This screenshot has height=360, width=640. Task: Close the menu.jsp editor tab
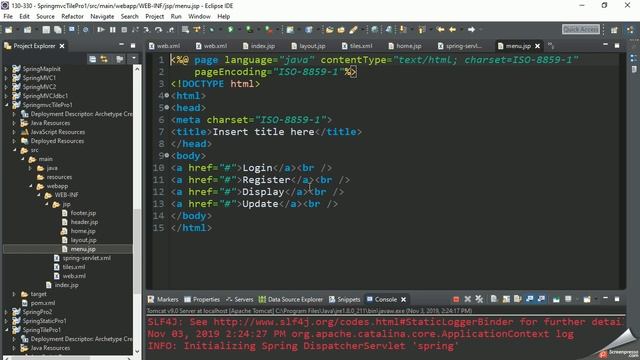click(x=538, y=46)
